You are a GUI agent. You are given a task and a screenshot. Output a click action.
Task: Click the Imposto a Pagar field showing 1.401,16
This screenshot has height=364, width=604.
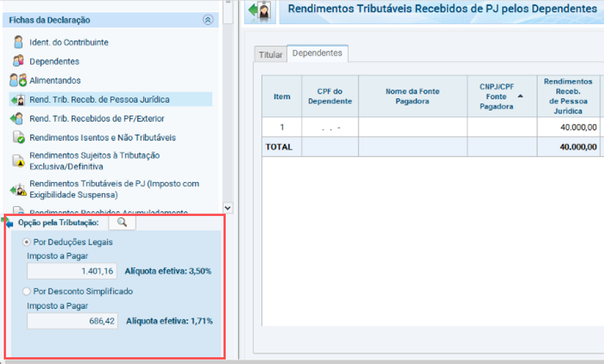point(73,271)
